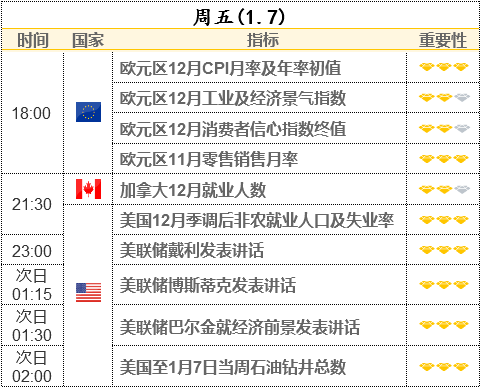
Task: Click the 重要性 column header
Action: pyautogui.click(x=443, y=40)
